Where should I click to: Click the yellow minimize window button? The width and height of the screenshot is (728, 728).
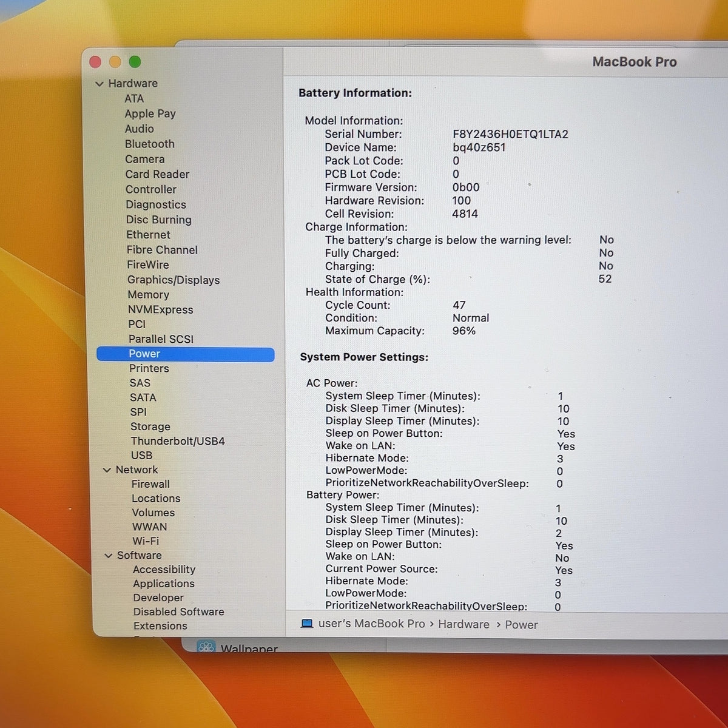tap(115, 62)
